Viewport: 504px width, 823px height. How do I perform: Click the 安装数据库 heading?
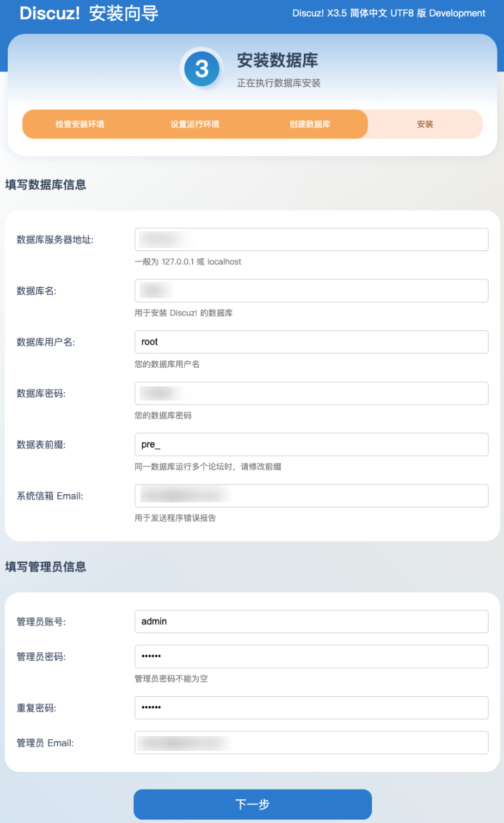pos(277,61)
